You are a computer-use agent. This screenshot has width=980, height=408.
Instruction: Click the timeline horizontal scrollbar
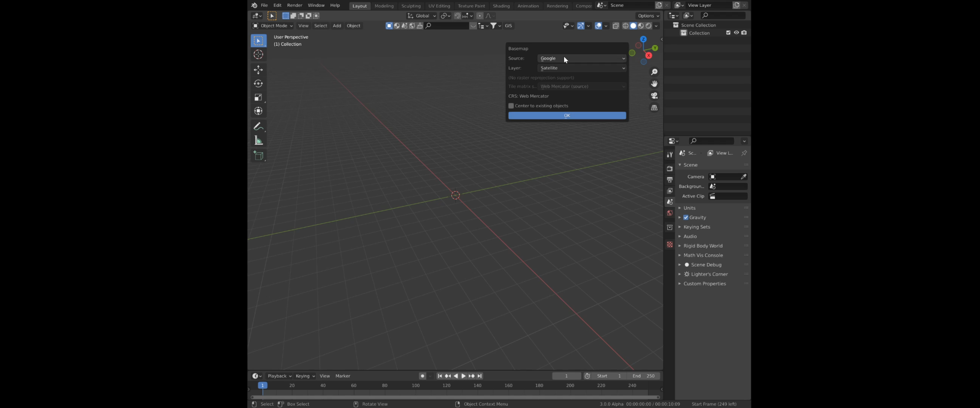(454, 397)
